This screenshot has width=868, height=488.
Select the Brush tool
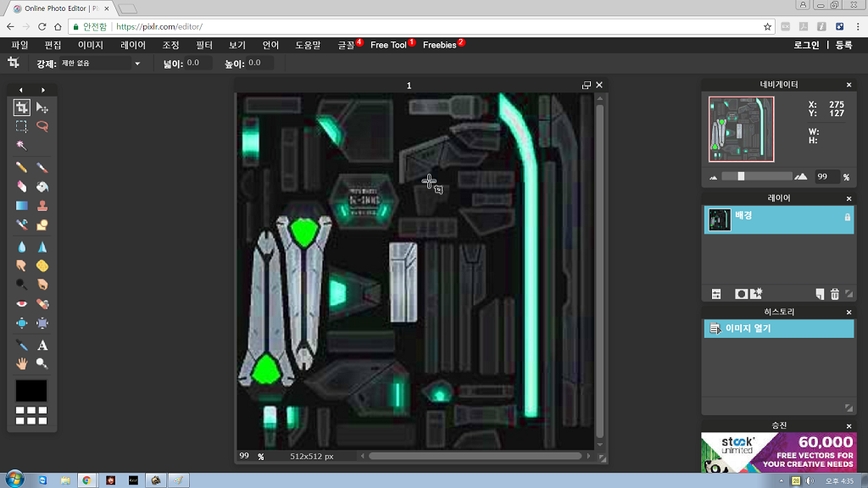42,167
